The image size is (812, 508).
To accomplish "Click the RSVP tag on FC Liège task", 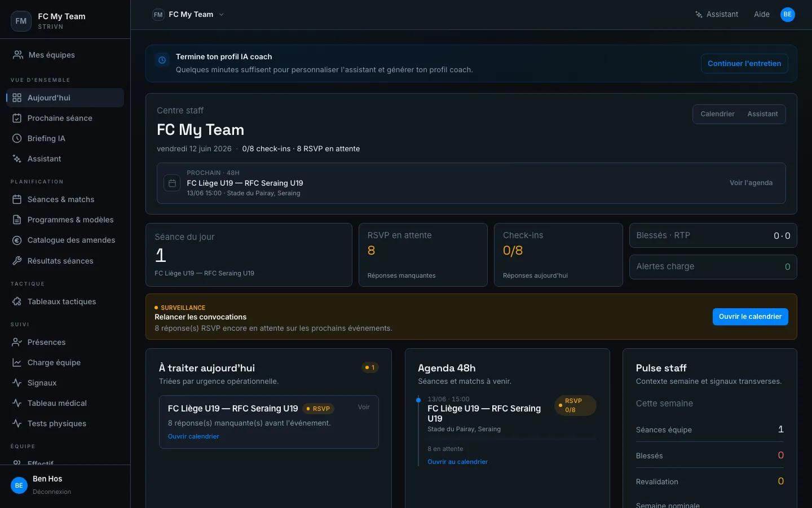I will coord(319,409).
